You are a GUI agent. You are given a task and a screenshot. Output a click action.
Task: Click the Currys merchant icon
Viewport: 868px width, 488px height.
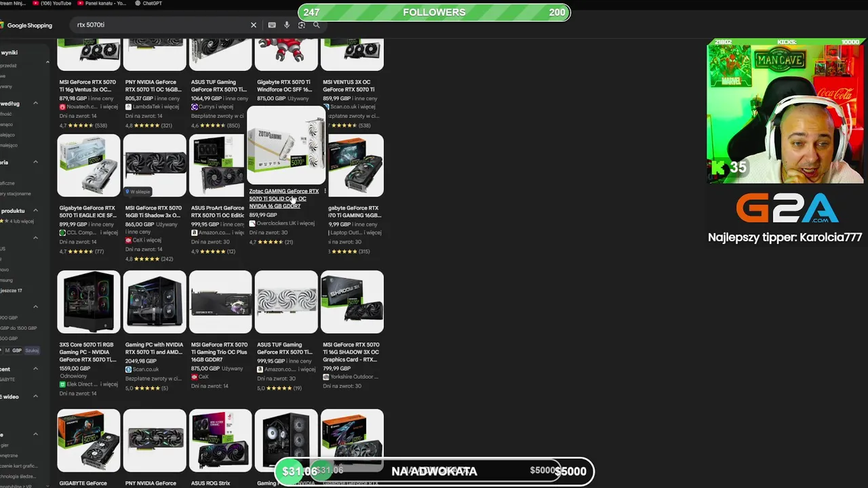tap(194, 107)
